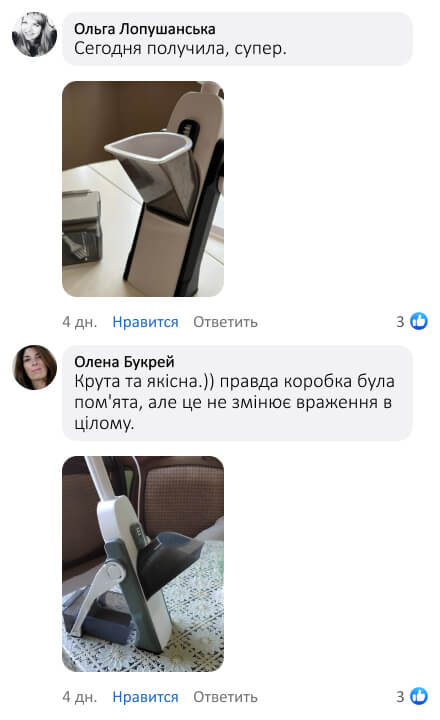Image resolution: width=440 pixels, height=720 pixels.
Task: Click the white handle in Олена's photo
Action: (100, 479)
